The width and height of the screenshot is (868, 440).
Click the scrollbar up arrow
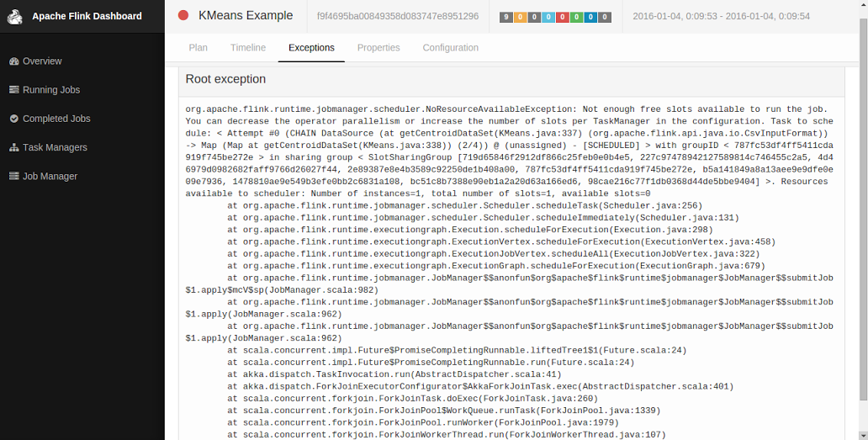pos(864,4)
